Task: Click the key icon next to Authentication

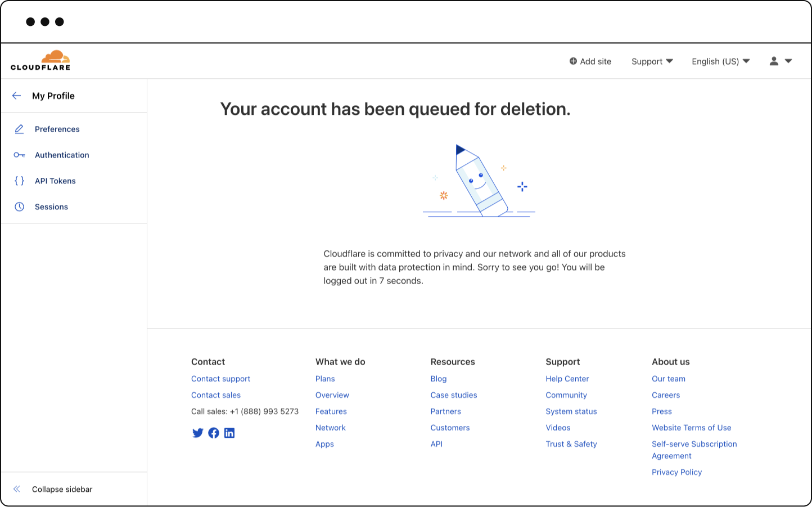Action: tap(19, 155)
